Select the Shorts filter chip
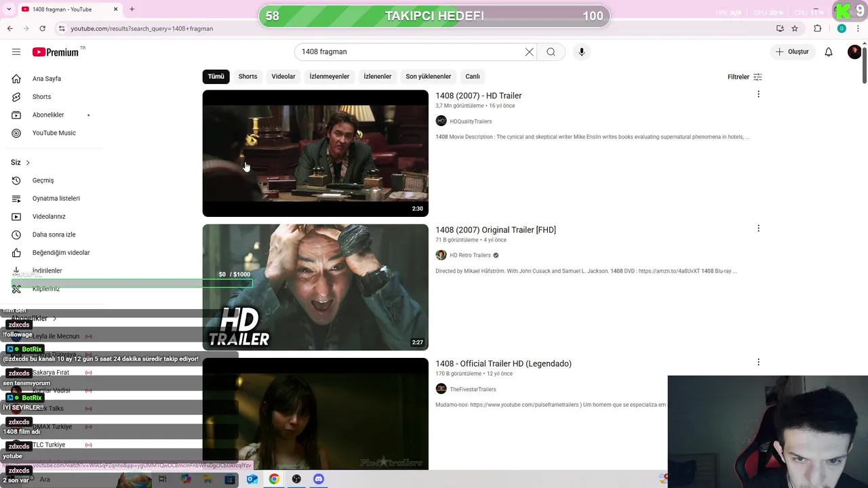 (x=248, y=77)
